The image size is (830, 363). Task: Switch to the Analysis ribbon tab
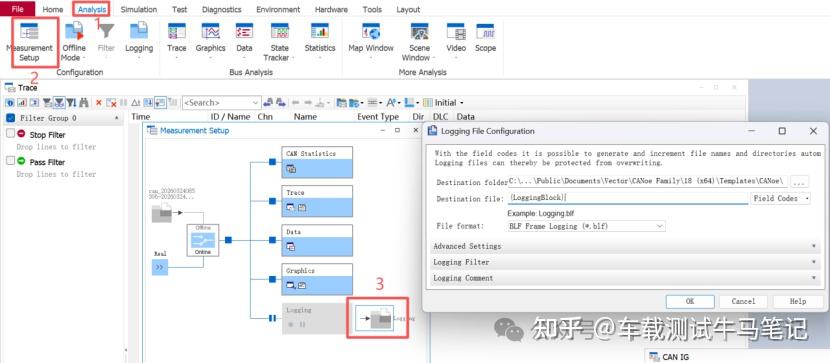point(92,10)
